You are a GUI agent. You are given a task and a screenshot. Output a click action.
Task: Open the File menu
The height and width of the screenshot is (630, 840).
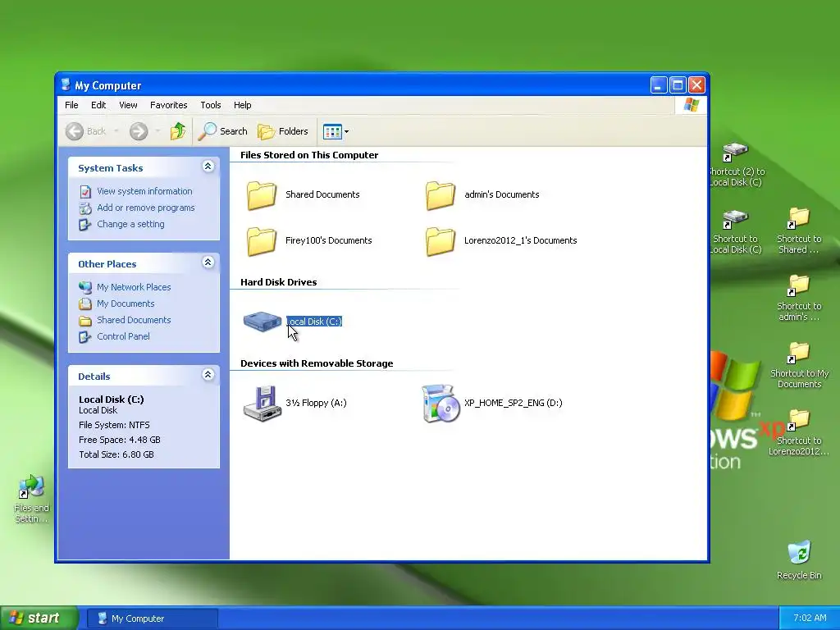pos(71,105)
